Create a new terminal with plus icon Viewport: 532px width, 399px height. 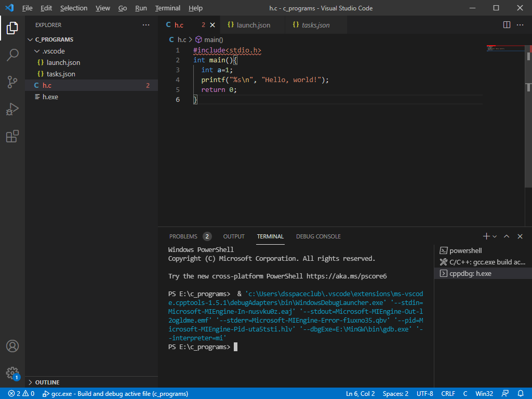pos(486,236)
